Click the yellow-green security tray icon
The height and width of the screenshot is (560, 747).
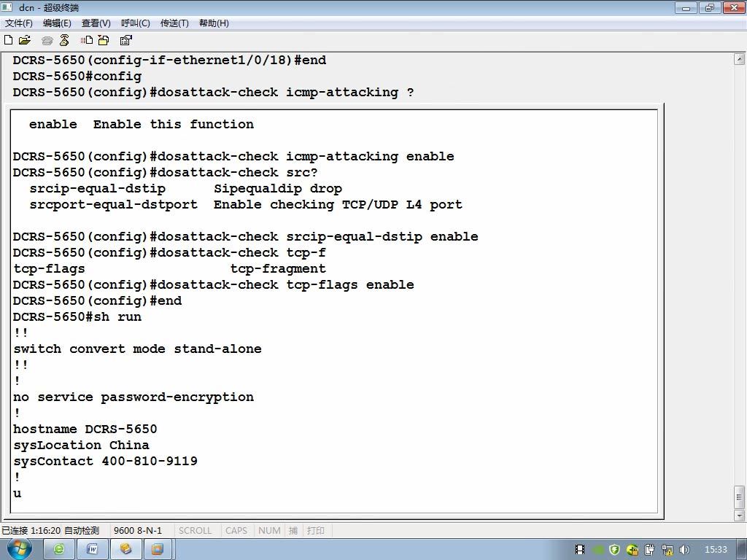click(632, 550)
